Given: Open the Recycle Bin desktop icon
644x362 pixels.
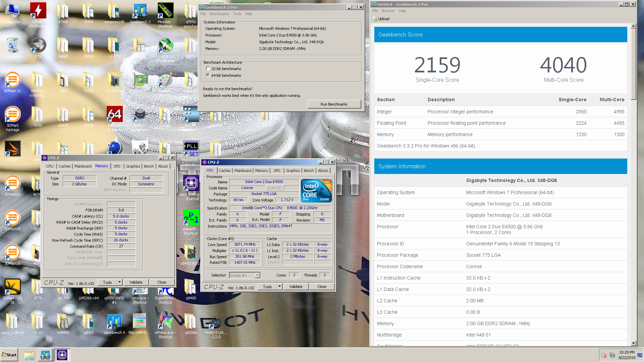Looking at the screenshot, I should [12, 48].
